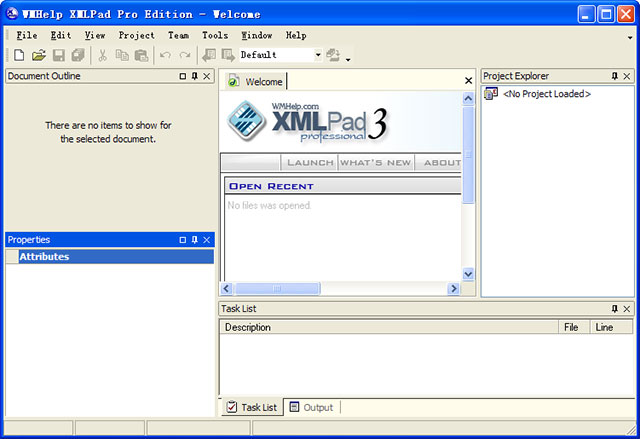
Task: Maximize the Document Outline panel
Action: tap(183, 76)
